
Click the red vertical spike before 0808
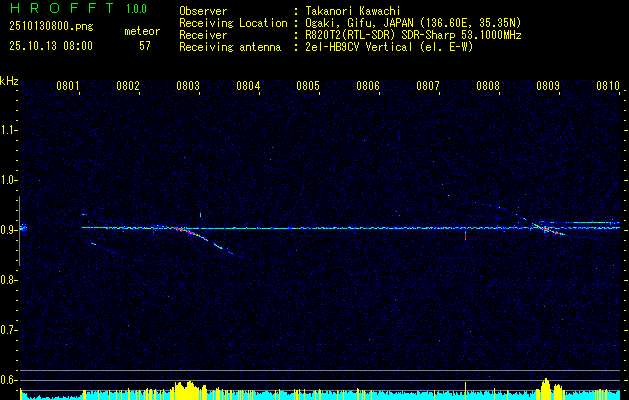click(x=465, y=236)
